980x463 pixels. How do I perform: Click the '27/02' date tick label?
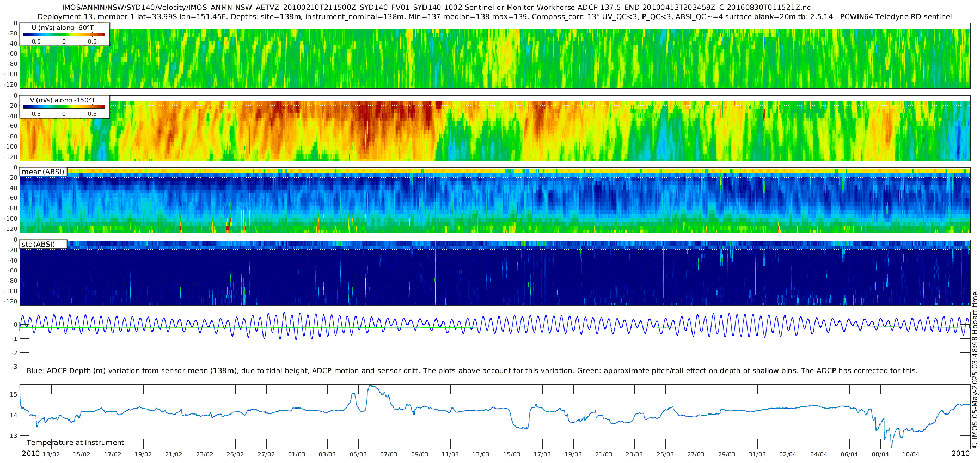point(266,454)
